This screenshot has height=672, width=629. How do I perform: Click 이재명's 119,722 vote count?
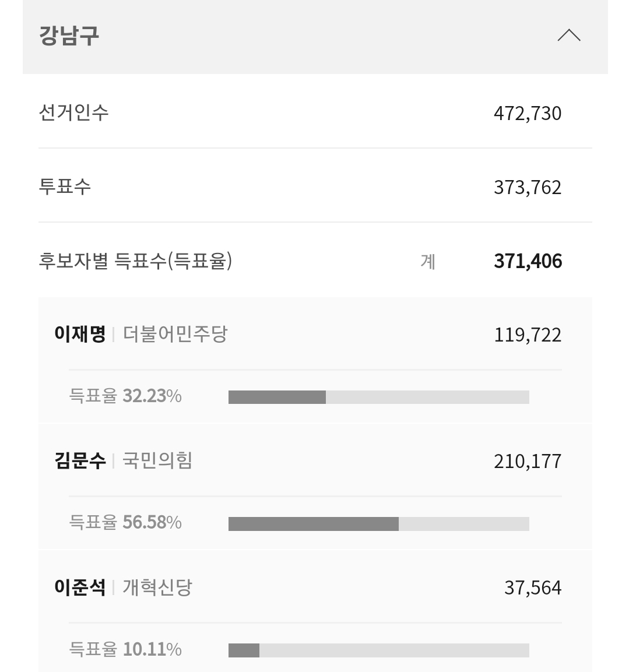[527, 335]
